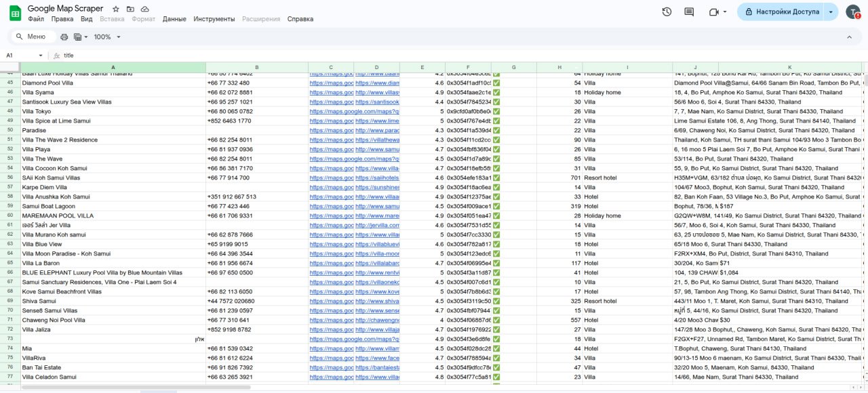Star the Google Map Scraper document
The width and height of the screenshot is (868, 393).
pos(116,9)
